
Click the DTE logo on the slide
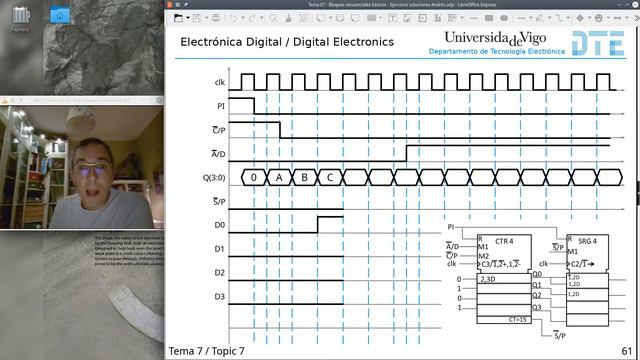(598, 43)
